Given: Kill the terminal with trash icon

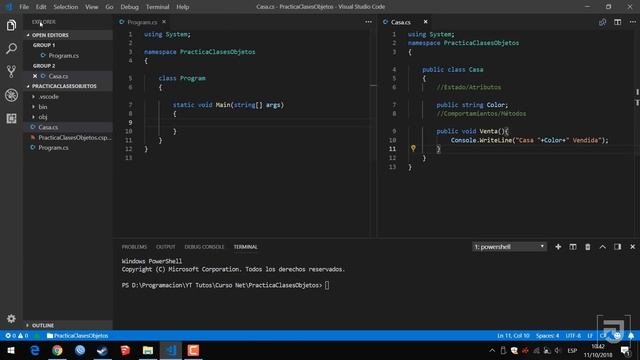Looking at the screenshot, I should [588, 247].
